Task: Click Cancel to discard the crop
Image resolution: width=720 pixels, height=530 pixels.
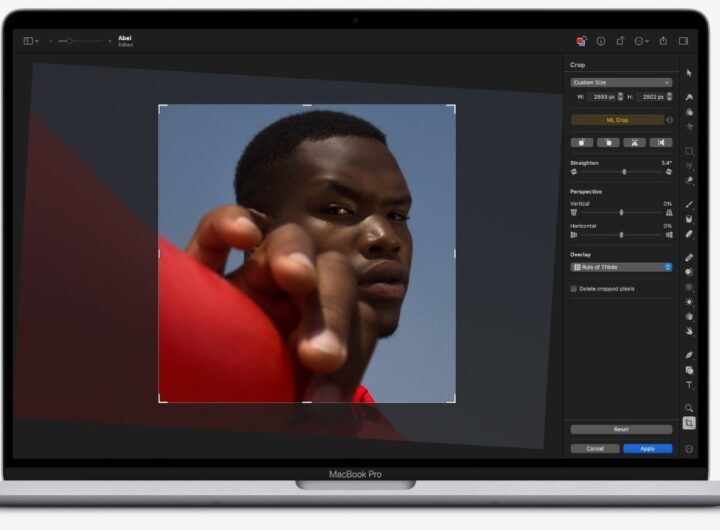Action: (x=595, y=448)
